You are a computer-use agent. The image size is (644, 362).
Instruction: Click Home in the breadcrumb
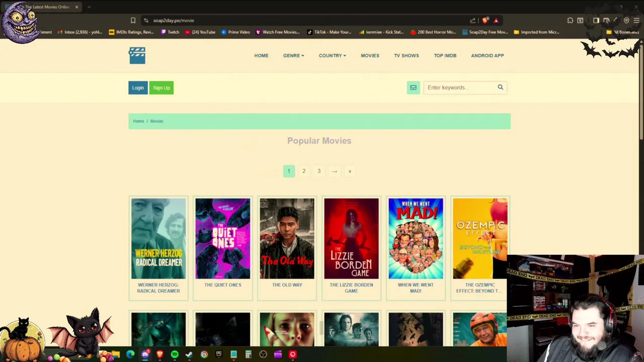click(x=138, y=121)
